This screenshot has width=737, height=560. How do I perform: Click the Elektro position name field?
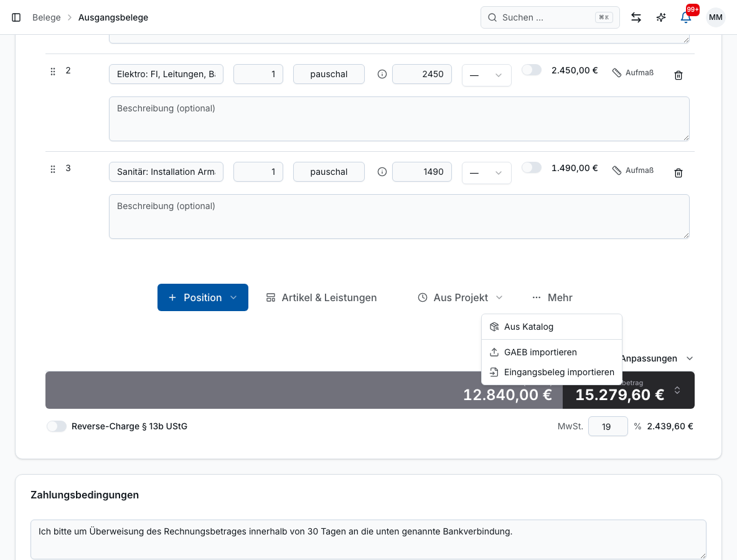pyautogui.click(x=166, y=74)
